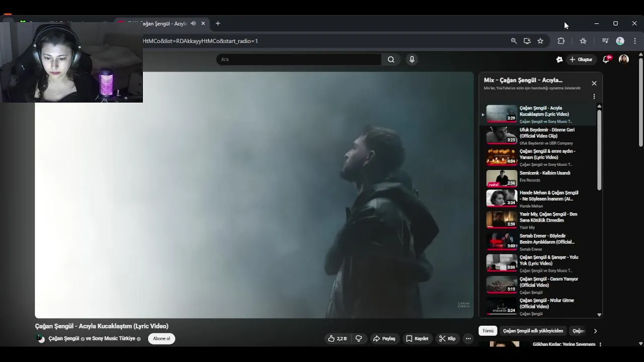
Task: Click the page scrollbar down arrow
Action: (640, 343)
